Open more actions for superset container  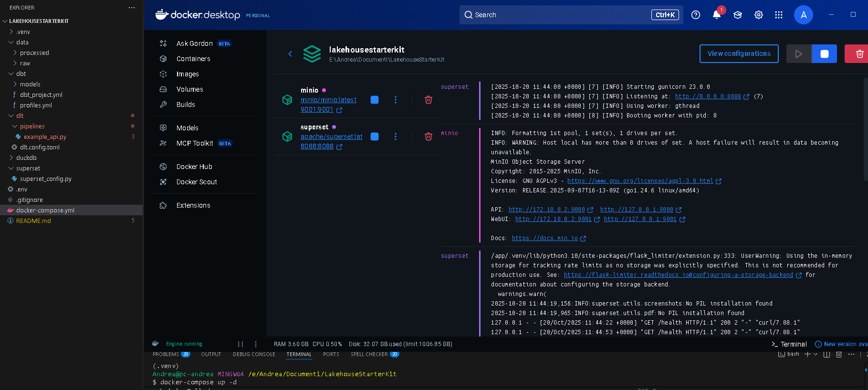(x=396, y=137)
